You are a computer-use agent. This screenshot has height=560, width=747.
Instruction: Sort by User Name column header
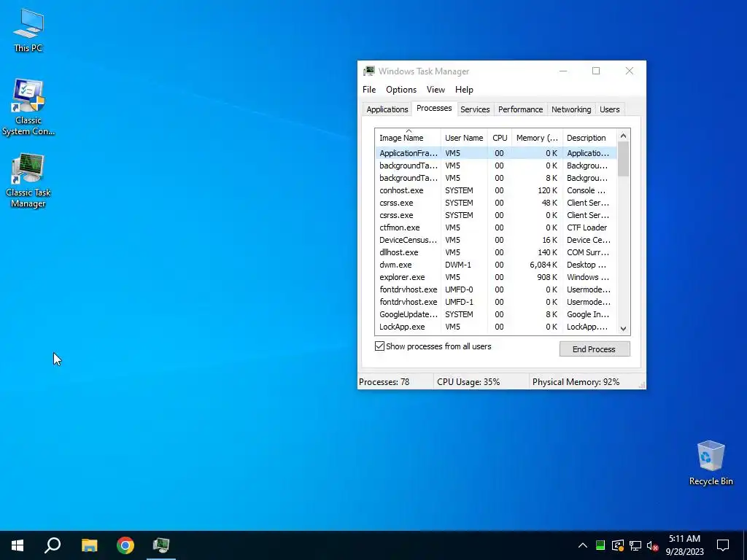[464, 138]
